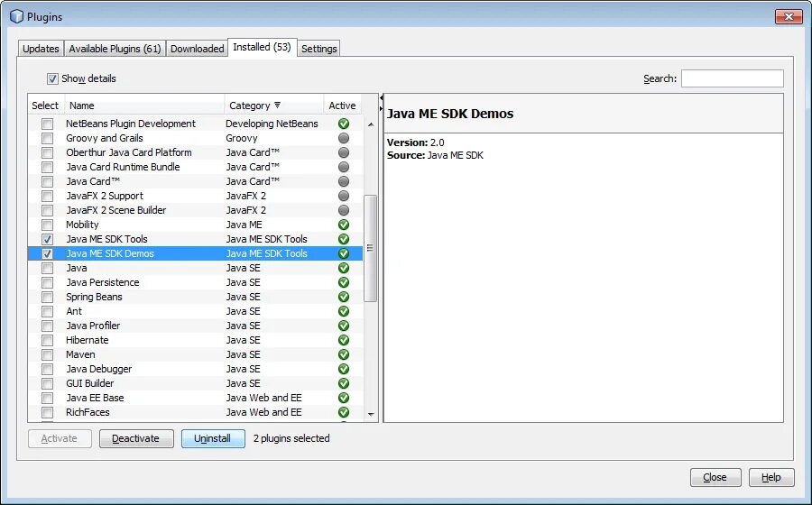Switch to Available Plugins (61) tab
This screenshot has height=505, width=812.
click(115, 49)
